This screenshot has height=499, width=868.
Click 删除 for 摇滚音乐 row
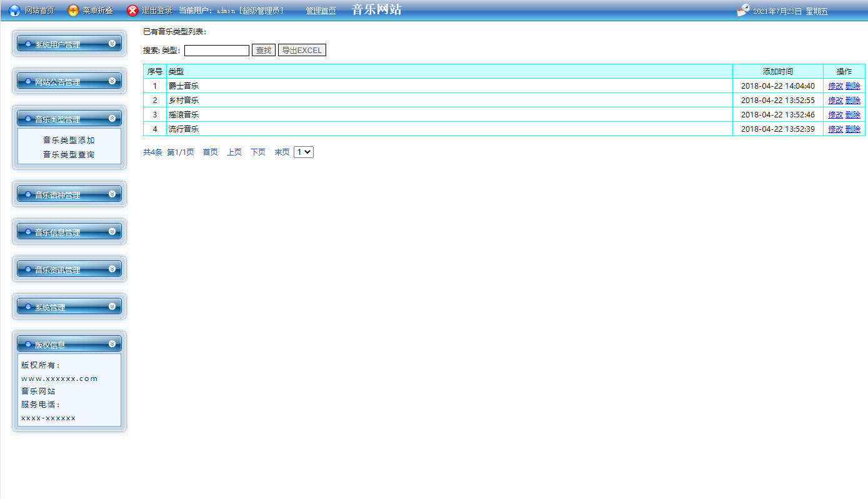[x=853, y=115]
